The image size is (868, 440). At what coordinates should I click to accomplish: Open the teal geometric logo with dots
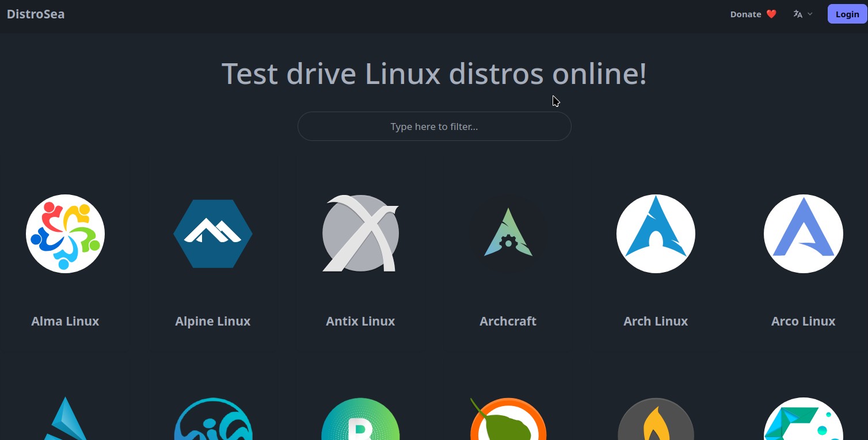click(803, 419)
